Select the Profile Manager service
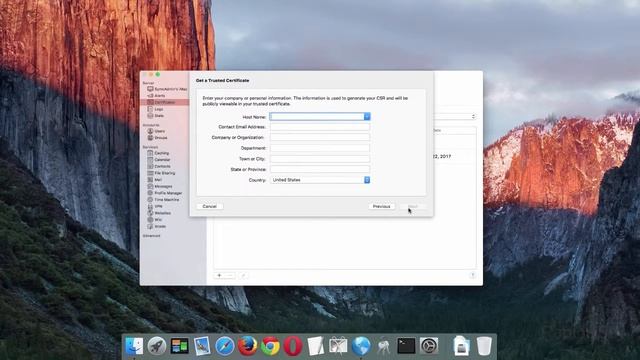The image size is (640, 360). 164,193
